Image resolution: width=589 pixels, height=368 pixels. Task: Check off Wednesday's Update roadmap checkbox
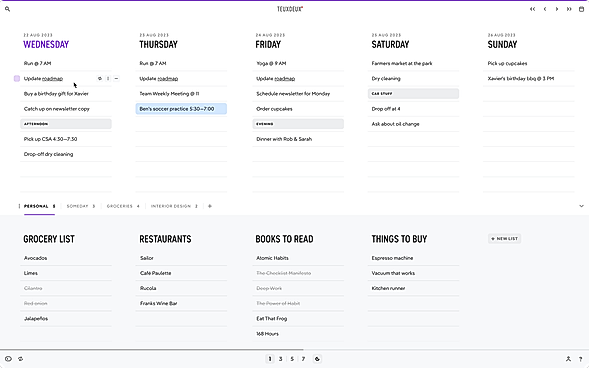[17, 78]
